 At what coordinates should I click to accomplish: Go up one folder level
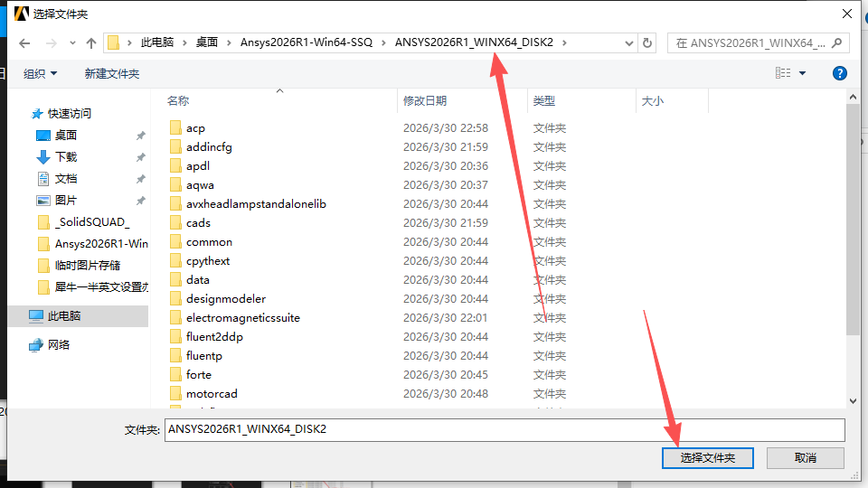(x=91, y=43)
